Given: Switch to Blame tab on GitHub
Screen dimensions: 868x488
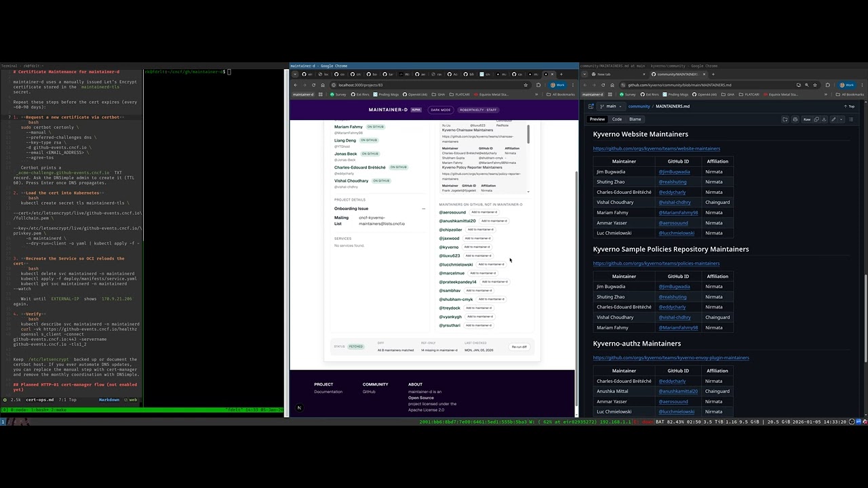Looking at the screenshot, I should (635, 119).
